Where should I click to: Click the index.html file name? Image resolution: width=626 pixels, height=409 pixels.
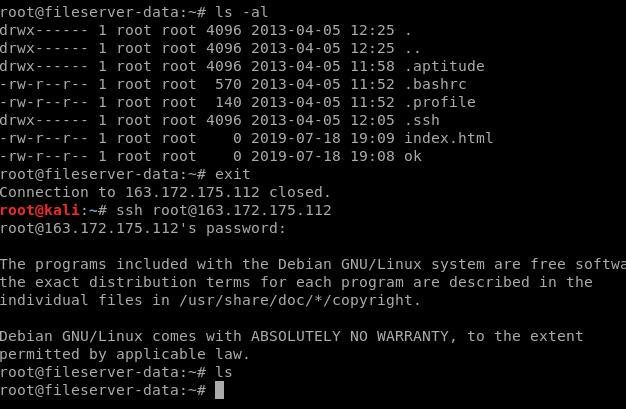[x=449, y=138]
